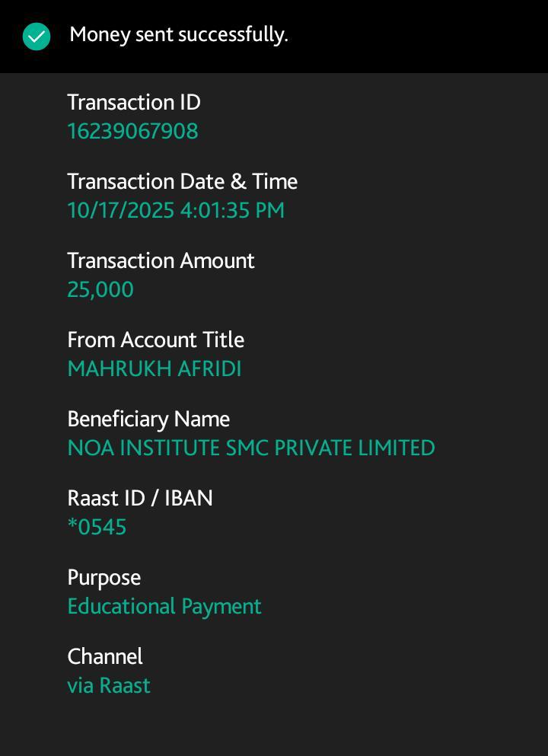Tap the date value 10/17/2025 4:01:35 PM
The width and height of the screenshot is (548, 756).
pos(176,210)
